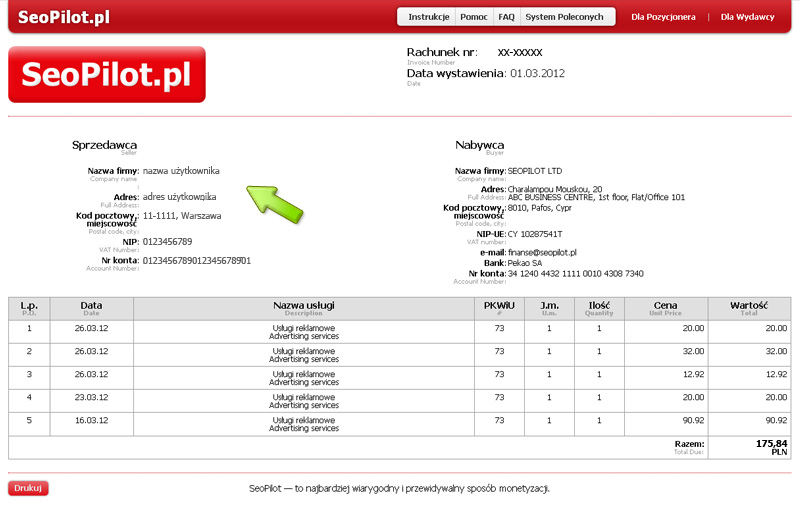This screenshot has width=800, height=505.
Task: Open the Instrukcje menu item
Action: point(428,17)
